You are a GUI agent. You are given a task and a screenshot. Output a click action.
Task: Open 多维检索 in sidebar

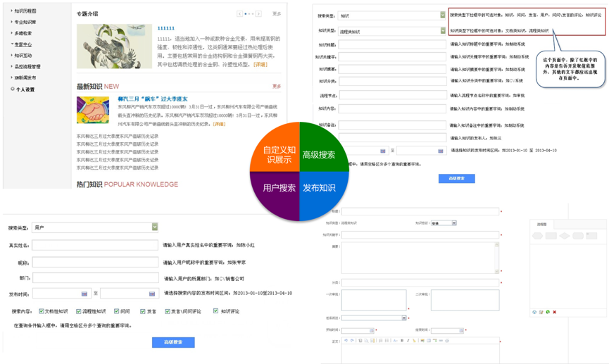coord(22,33)
